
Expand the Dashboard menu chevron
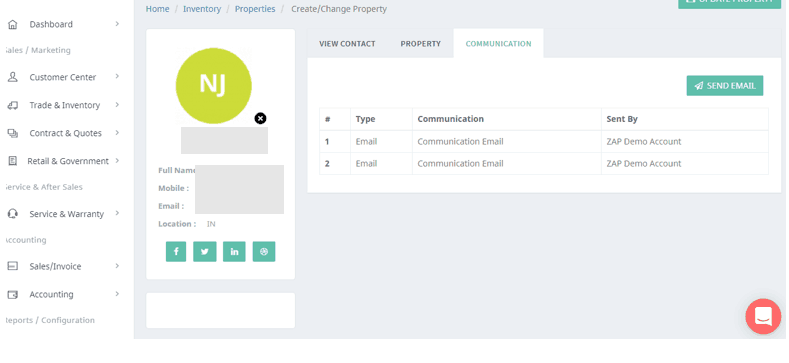coord(117,24)
